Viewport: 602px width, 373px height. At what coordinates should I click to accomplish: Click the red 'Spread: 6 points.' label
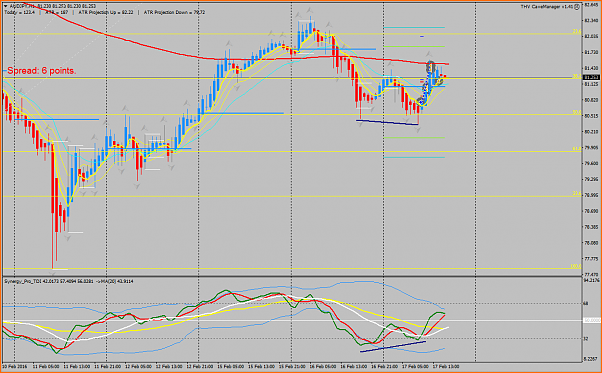point(41,71)
